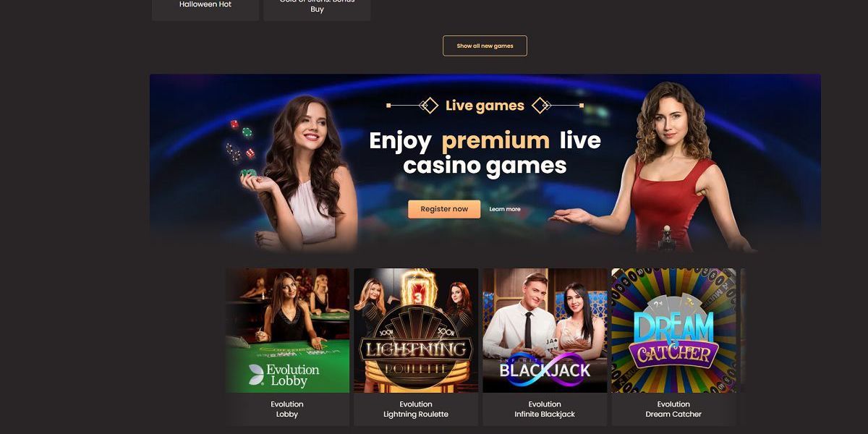Click the diamond icon left of Live games
Viewport: 868px width, 434px height.
(x=430, y=106)
